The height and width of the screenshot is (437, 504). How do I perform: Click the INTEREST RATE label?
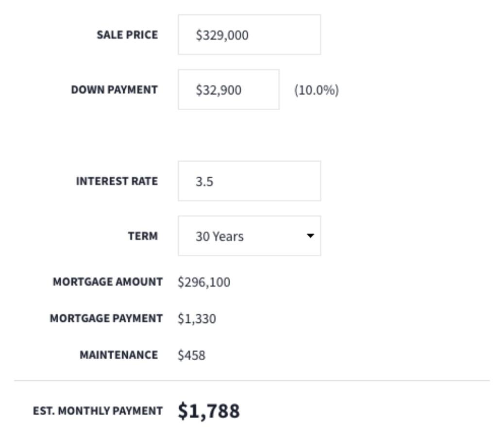[x=117, y=181]
